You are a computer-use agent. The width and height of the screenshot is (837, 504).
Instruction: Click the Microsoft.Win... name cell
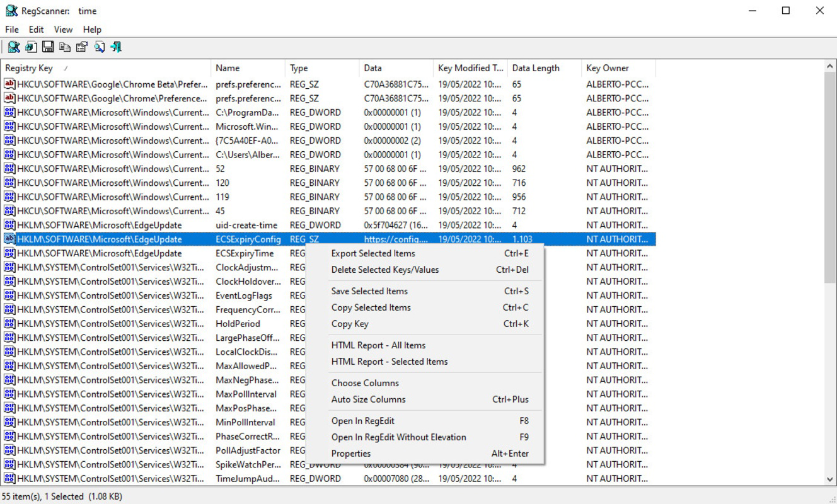pos(248,127)
